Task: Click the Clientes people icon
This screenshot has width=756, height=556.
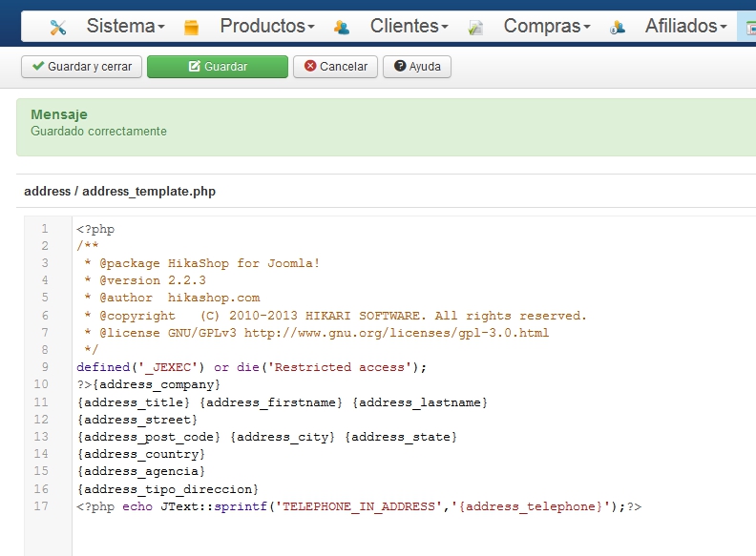Action: coord(342,28)
